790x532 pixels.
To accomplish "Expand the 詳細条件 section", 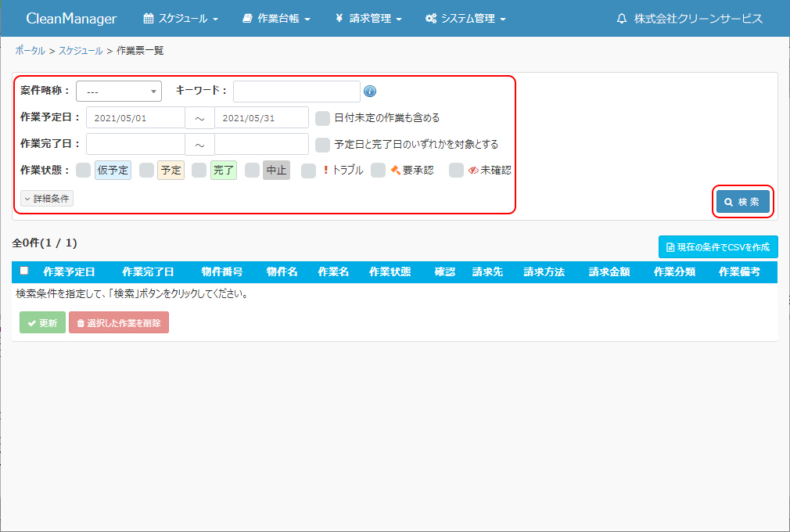I will click(x=47, y=199).
